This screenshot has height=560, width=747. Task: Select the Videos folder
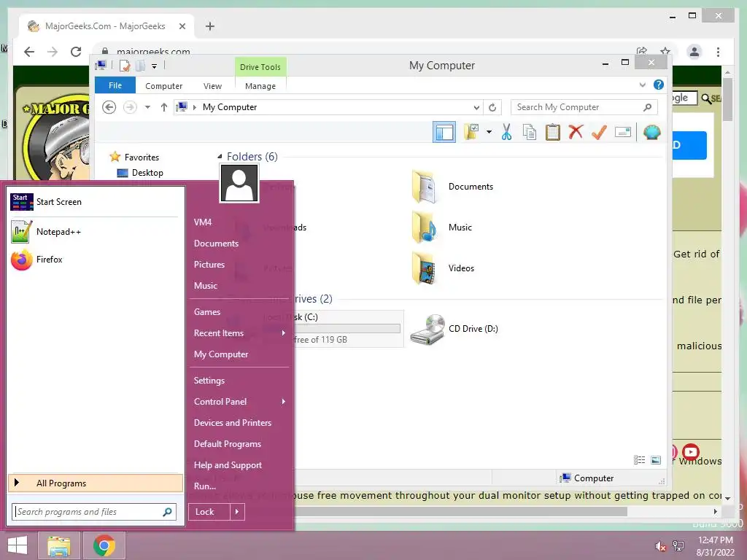[443, 268]
